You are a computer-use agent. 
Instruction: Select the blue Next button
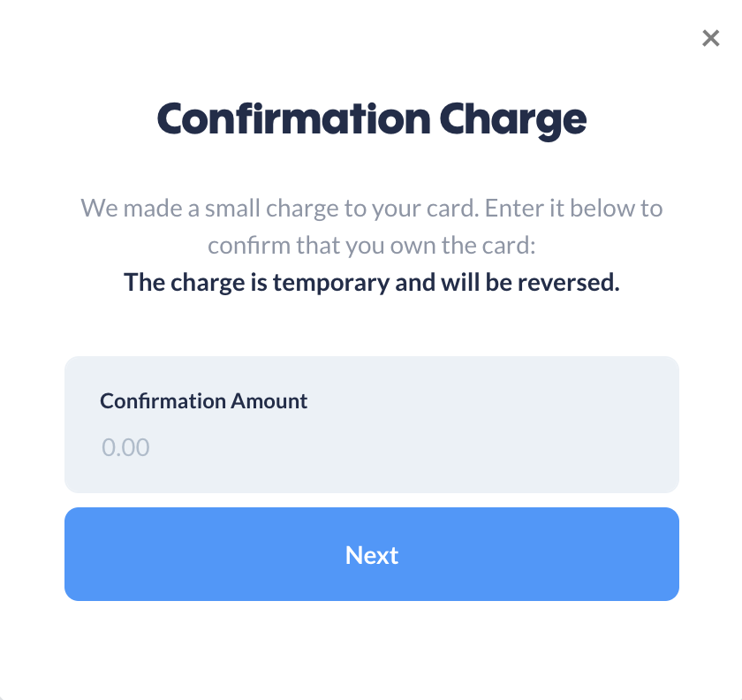371,554
